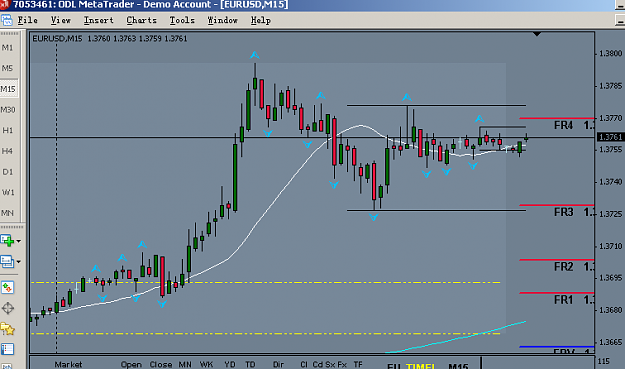Select the upper yellow dashed horizontal line
Image resolution: width=625 pixels, height=369 pixels.
pos(265,283)
